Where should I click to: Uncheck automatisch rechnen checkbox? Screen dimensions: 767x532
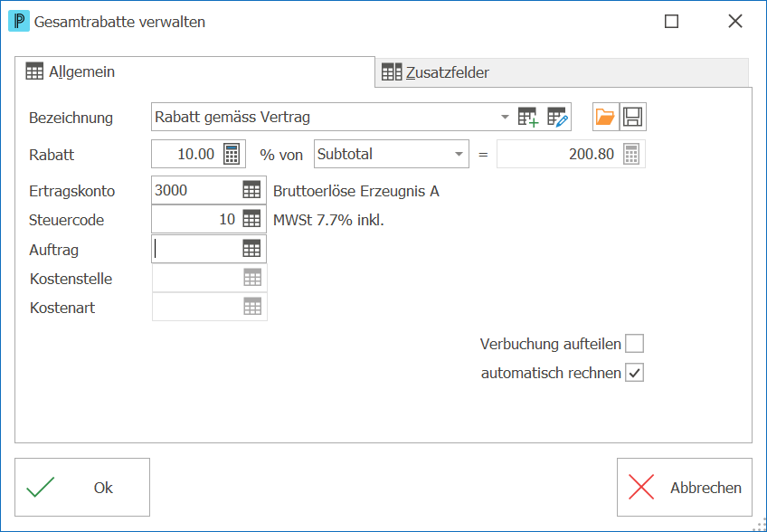click(634, 373)
